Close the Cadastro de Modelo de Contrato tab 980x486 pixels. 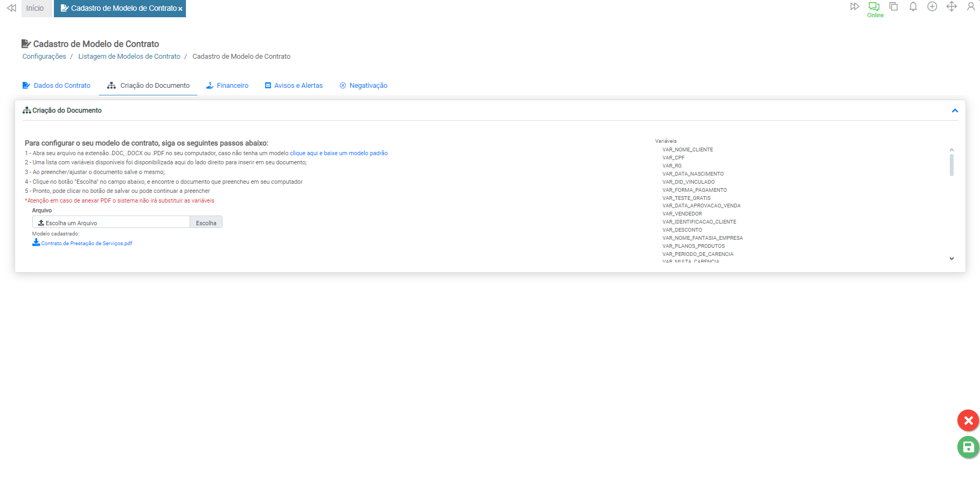(180, 9)
